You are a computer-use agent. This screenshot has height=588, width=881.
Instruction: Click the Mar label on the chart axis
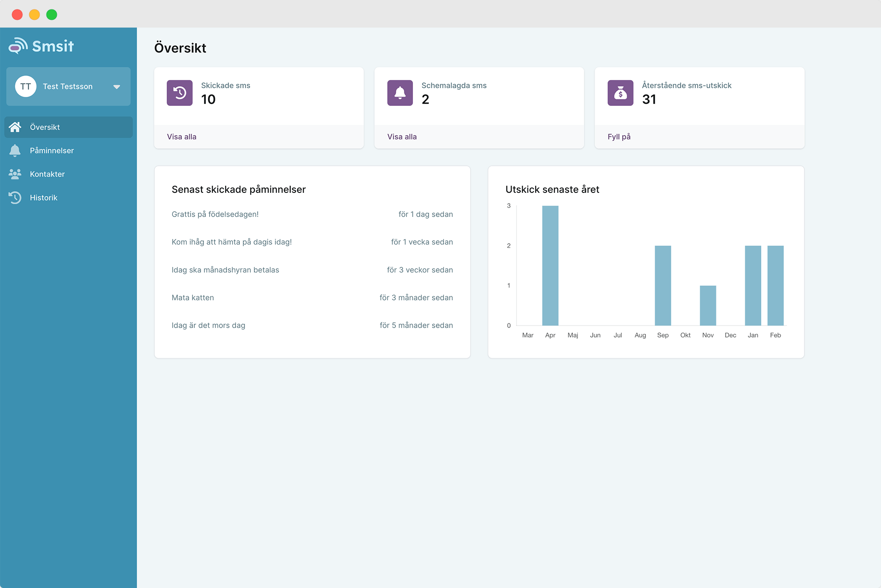click(528, 335)
